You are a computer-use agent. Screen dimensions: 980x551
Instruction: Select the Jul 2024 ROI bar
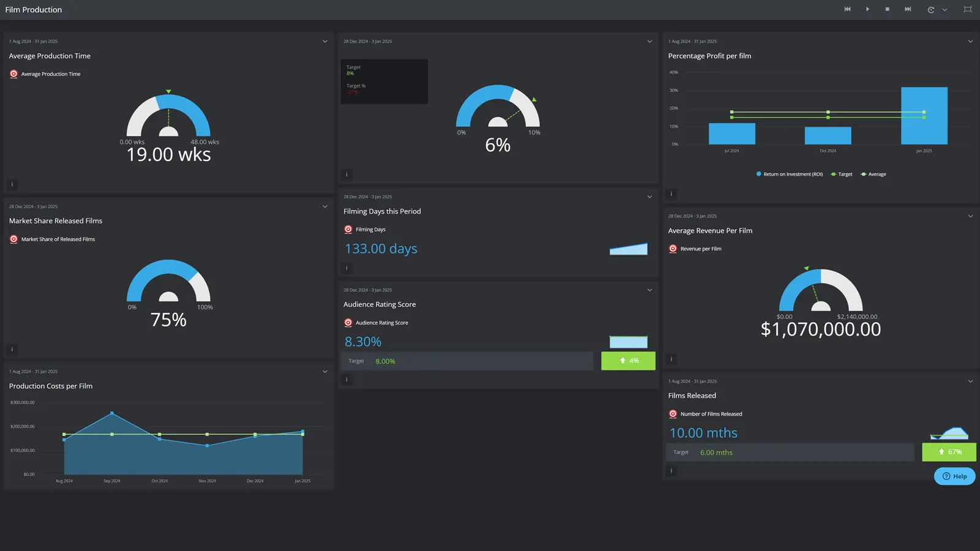click(x=732, y=133)
